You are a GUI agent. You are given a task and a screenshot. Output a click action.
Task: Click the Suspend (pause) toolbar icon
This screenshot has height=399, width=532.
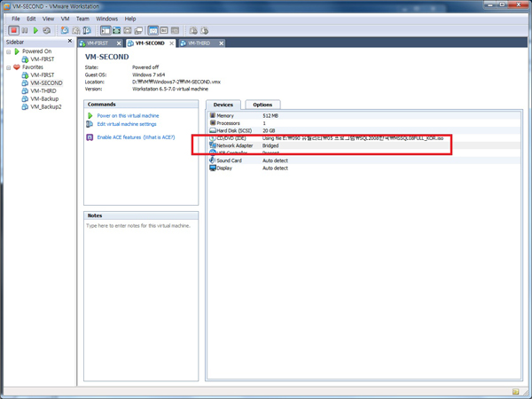(25, 30)
